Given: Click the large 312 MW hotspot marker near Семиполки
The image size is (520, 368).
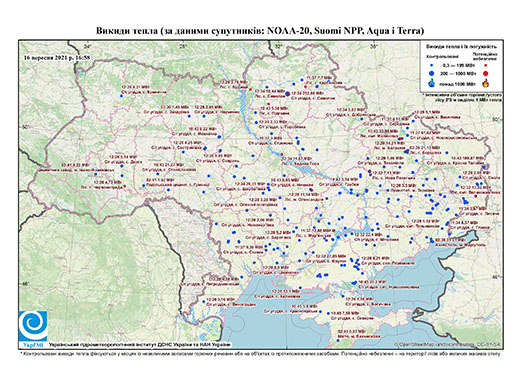Looking at the screenshot, I should (288, 94).
